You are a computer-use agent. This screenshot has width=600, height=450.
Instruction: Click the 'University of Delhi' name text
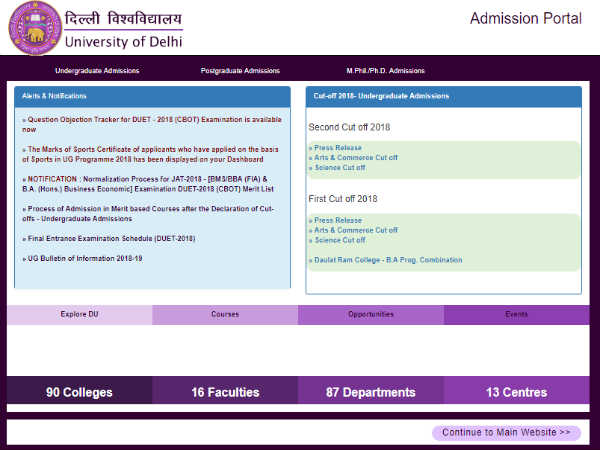[x=124, y=41]
